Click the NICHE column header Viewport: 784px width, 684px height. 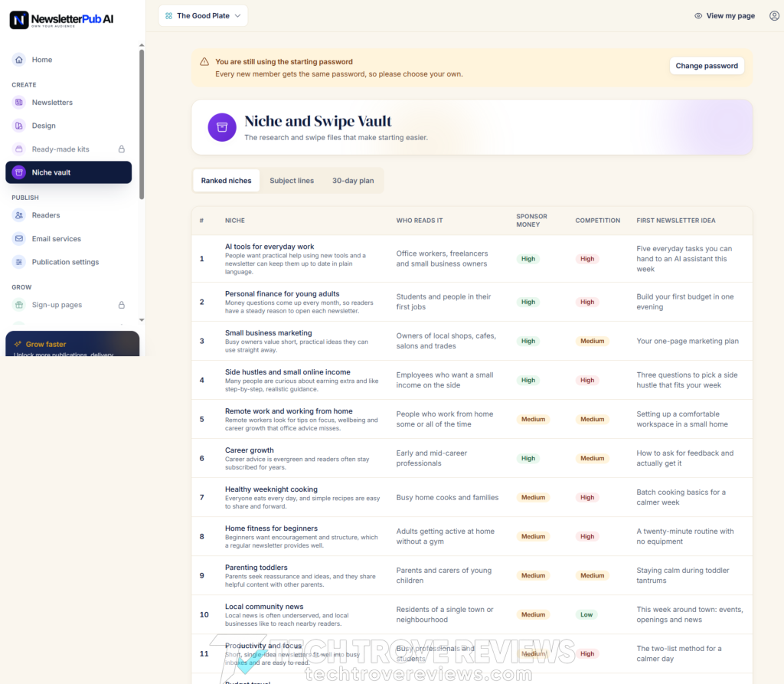tap(235, 220)
